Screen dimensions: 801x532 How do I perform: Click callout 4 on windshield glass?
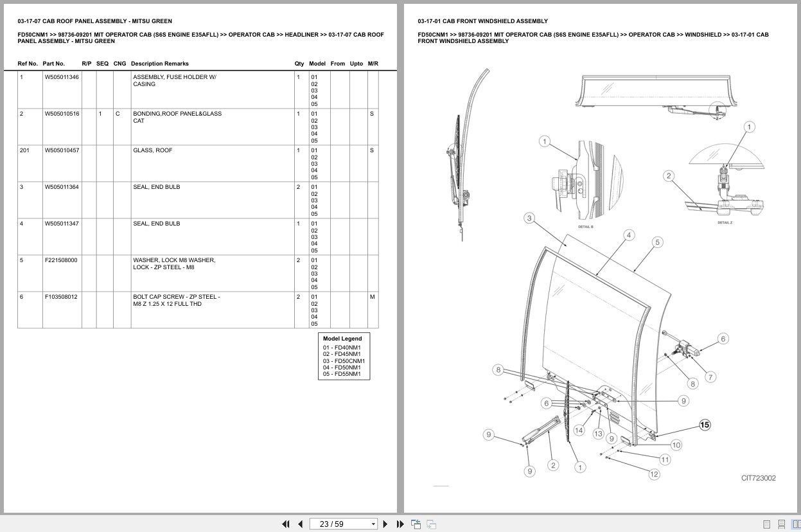tap(629, 235)
